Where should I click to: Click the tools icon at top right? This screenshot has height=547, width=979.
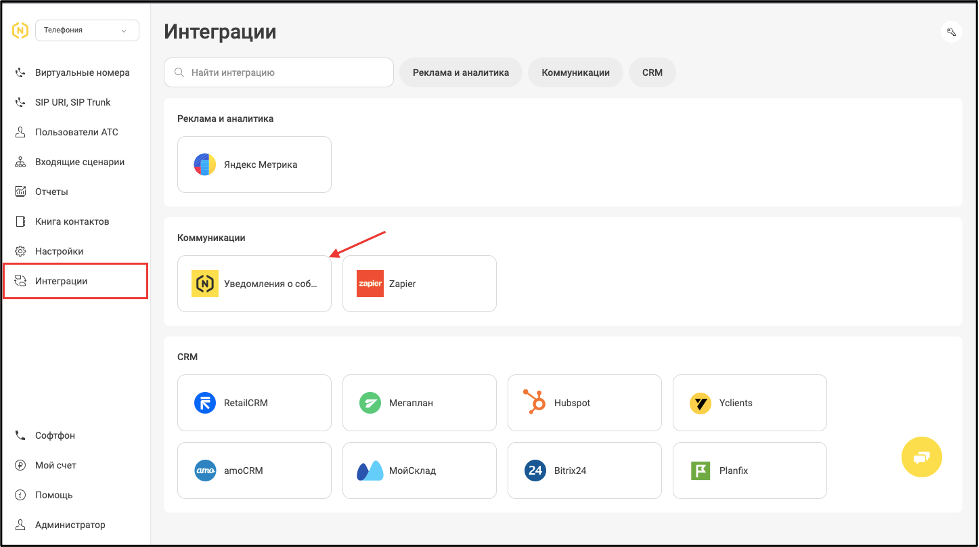pyautogui.click(x=951, y=31)
